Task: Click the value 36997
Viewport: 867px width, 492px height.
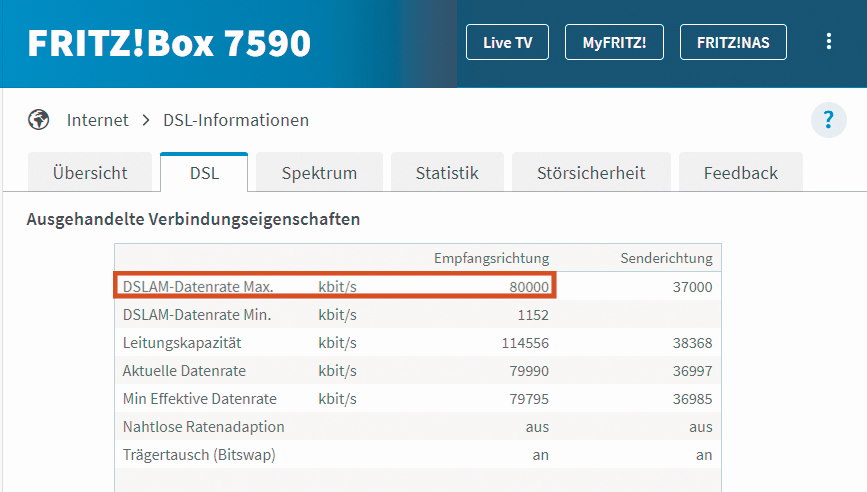Action: coord(692,371)
